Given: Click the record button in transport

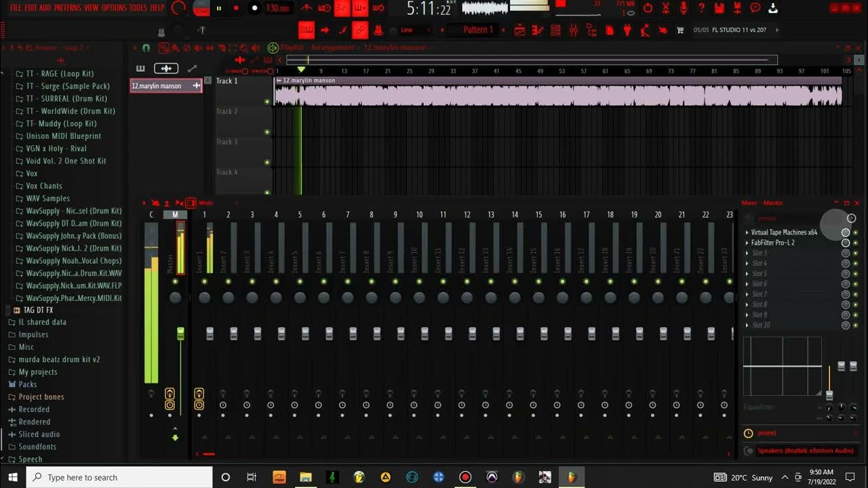Looking at the screenshot, I should (x=254, y=8).
